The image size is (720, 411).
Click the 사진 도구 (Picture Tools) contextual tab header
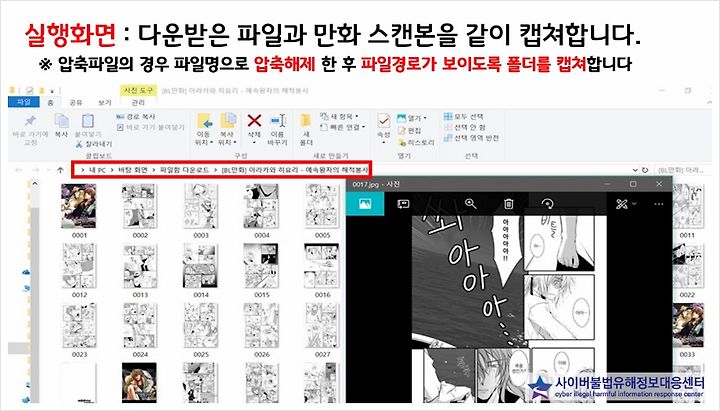click(138, 90)
